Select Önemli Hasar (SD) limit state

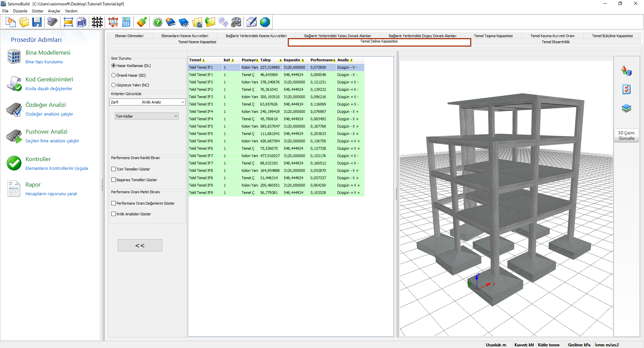coord(114,75)
